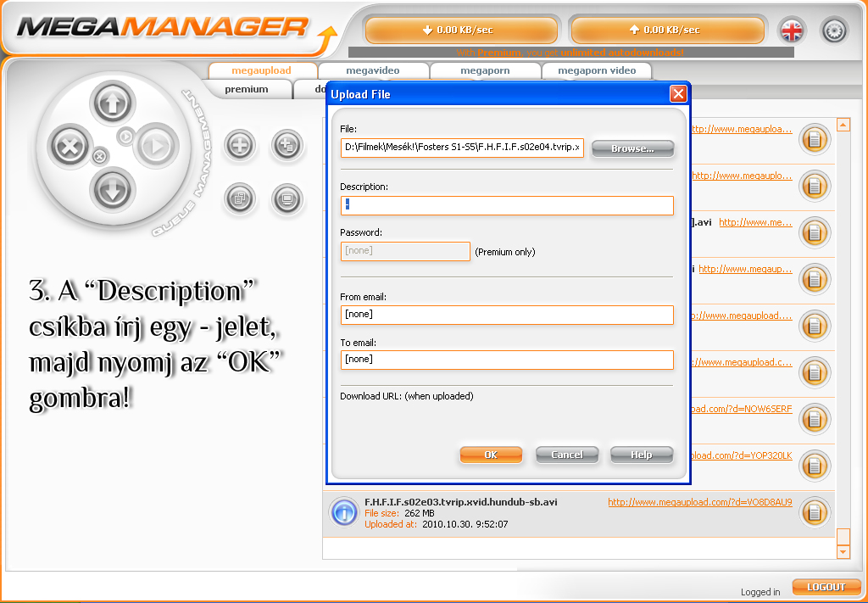Screen dimensions: 868x603
Task: Click the Password field in Upload File
Action: point(405,251)
